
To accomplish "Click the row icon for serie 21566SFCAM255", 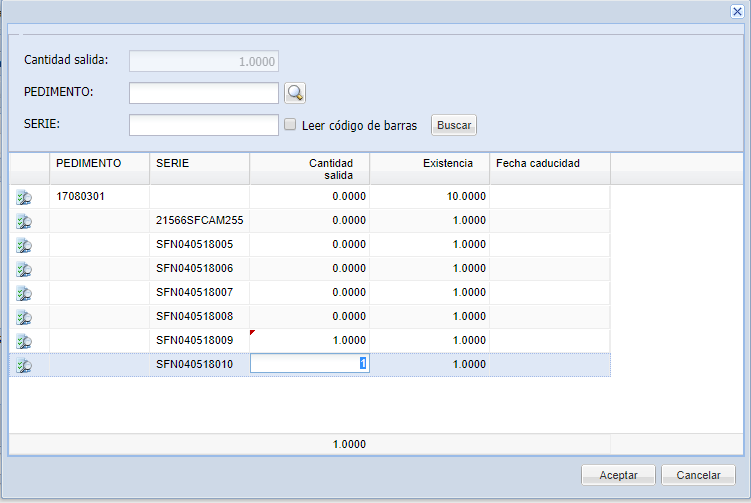I will 24,222.
